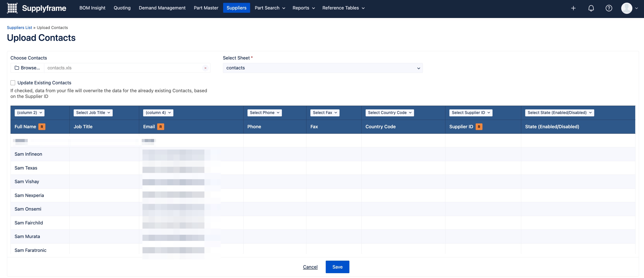Open the Quoting menu item

(x=122, y=8)
